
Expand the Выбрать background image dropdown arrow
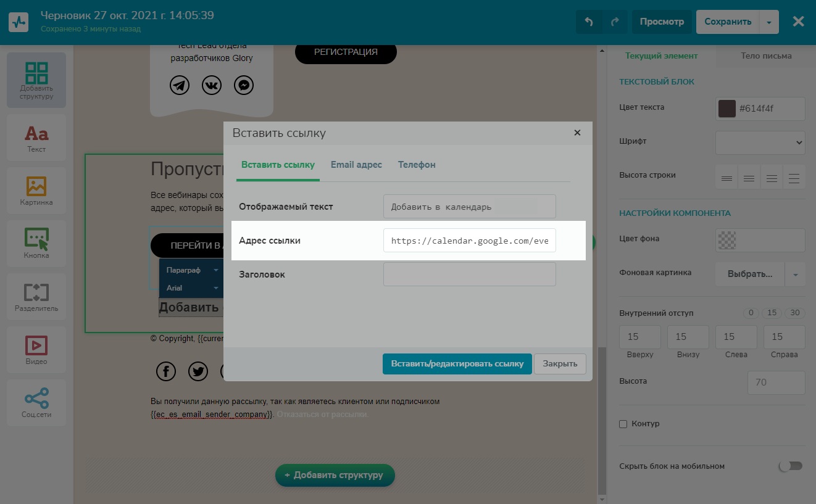click(x=795, y=274)
